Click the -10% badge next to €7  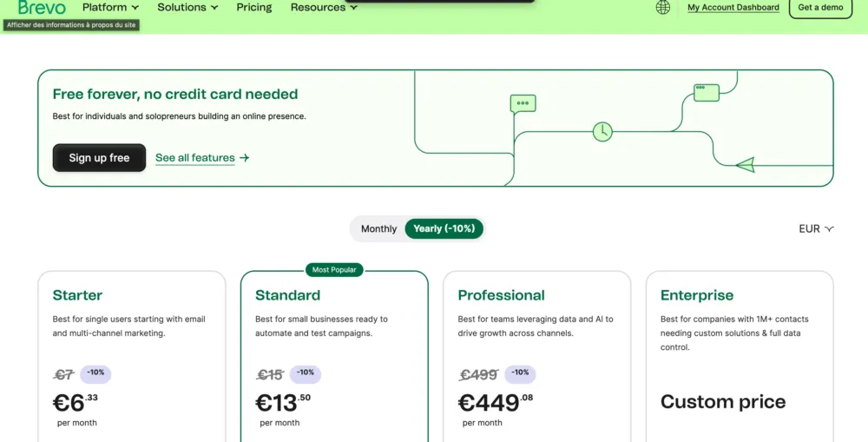[95, 374]
